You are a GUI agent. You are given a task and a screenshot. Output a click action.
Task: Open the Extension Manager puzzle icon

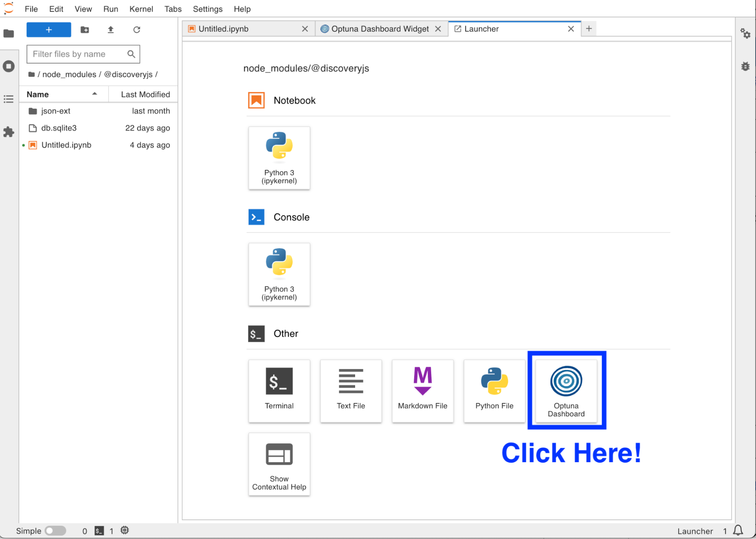coord(9,132)
